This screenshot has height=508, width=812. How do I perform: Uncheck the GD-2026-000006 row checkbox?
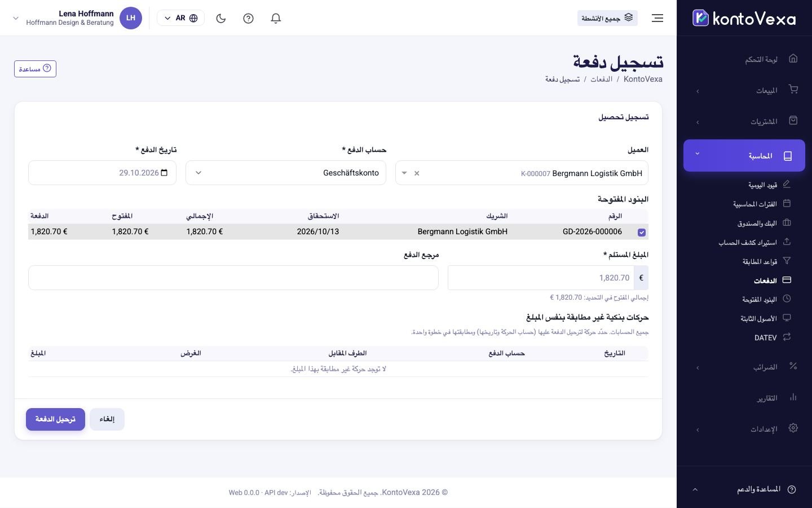click(x=642, y=232)
